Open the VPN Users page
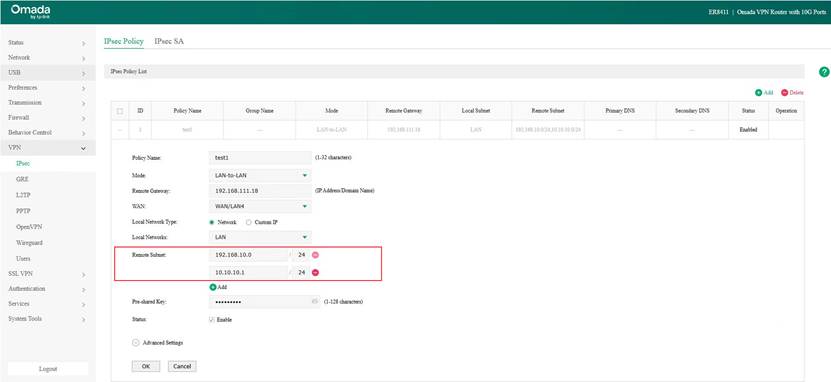The image size is (831, 382). (x=23, y=259)
